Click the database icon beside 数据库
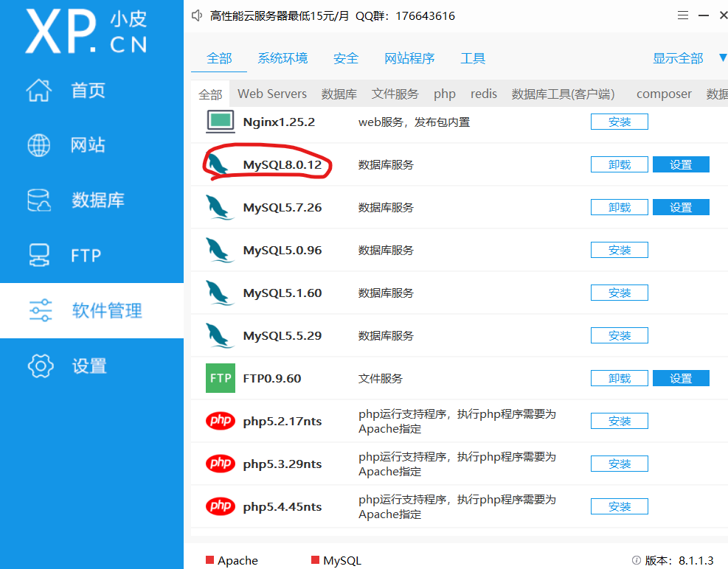The height and width of the screenshot is (569, 728). (x=39, y=200)
